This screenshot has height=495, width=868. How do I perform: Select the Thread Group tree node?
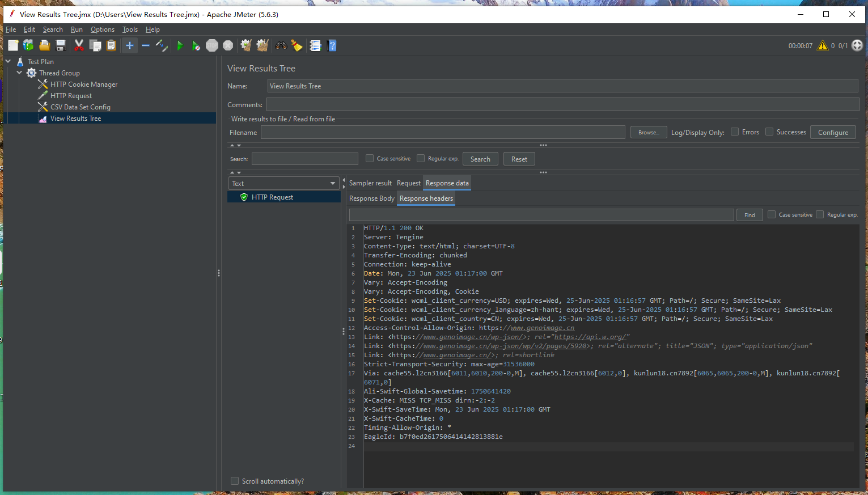[x=59, y=73]
